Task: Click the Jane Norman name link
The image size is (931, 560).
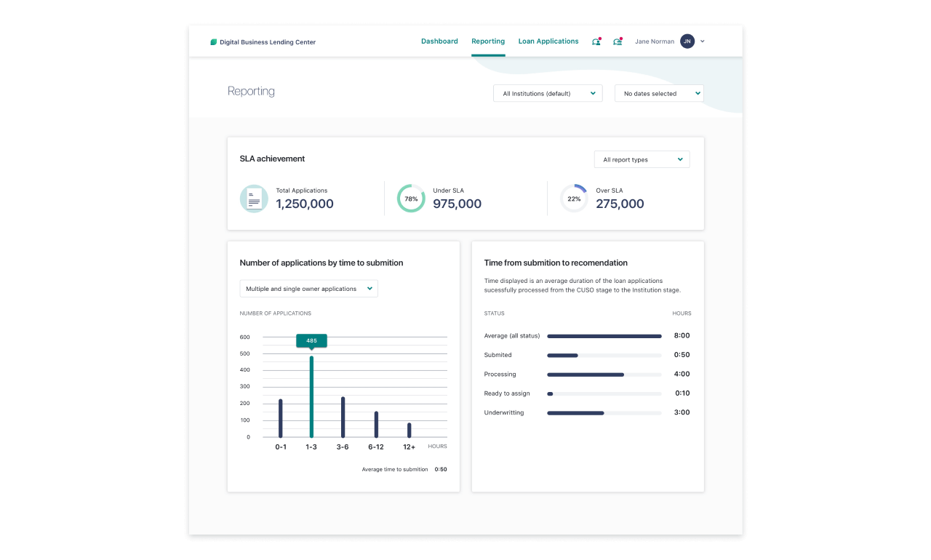Action: pyautogui.click(x=654, y=41)
